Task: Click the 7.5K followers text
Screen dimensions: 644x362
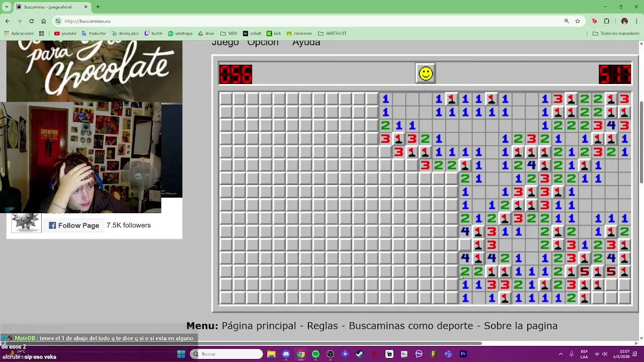Action: [x=128, y=225]
